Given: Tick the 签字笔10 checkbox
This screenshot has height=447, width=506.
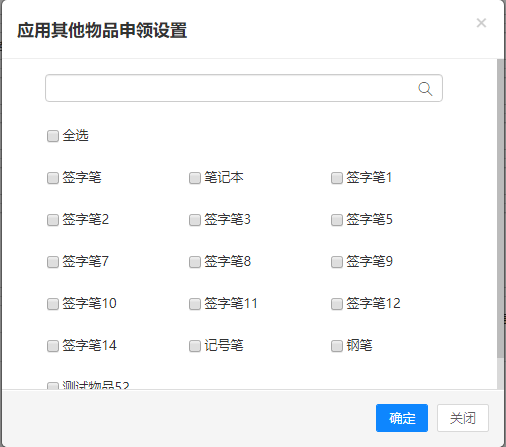Looking at the screenshot, I should click(53, 304).
